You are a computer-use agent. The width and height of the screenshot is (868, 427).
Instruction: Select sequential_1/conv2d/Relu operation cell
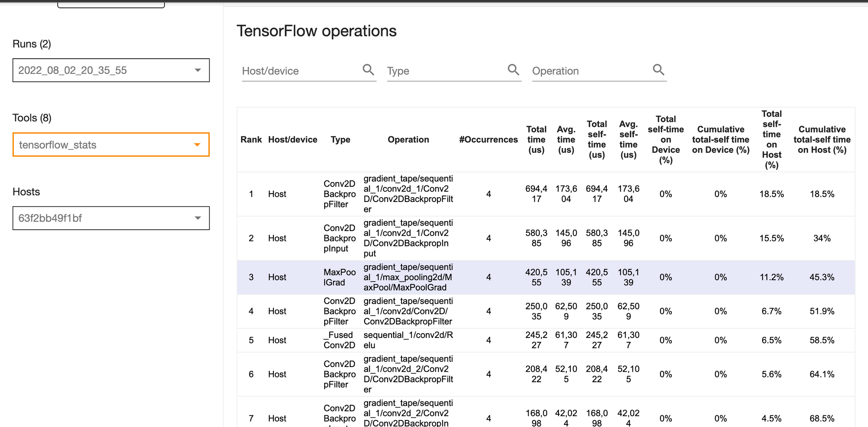click(x=408, y=340)
